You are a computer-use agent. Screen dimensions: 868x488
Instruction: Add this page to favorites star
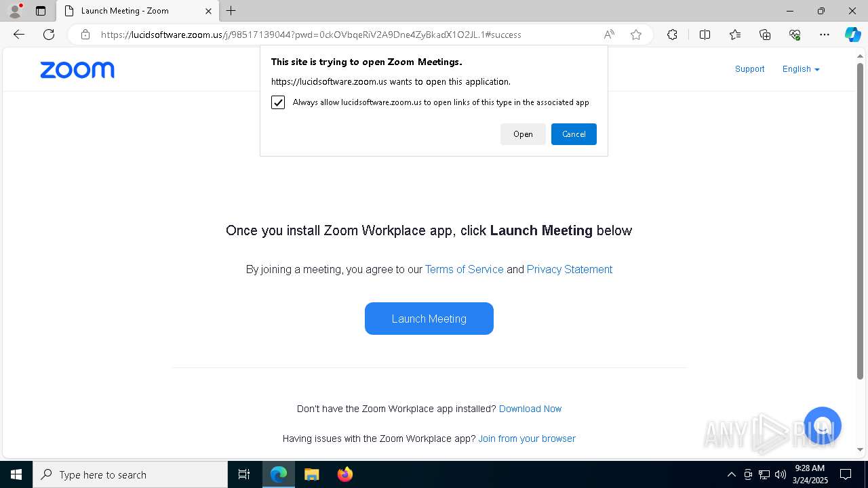point(636,35)
